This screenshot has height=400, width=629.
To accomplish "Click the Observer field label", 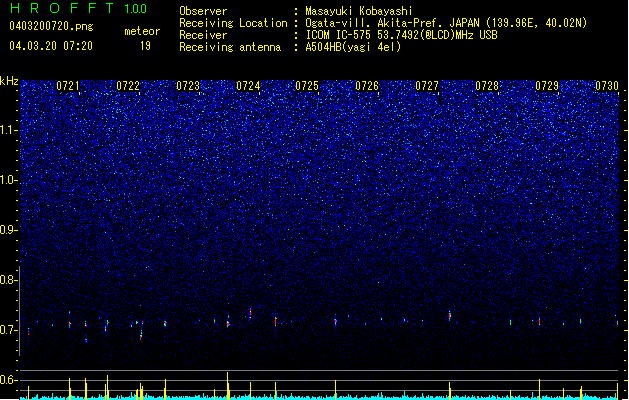I will (x=203, y=11).
